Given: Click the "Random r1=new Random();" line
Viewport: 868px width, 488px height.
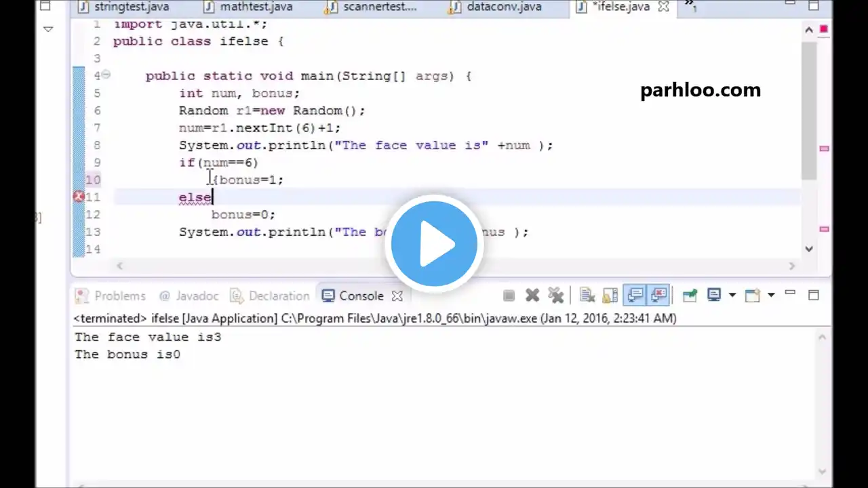Looking at the screenshot, I should (x=272, y=110).
